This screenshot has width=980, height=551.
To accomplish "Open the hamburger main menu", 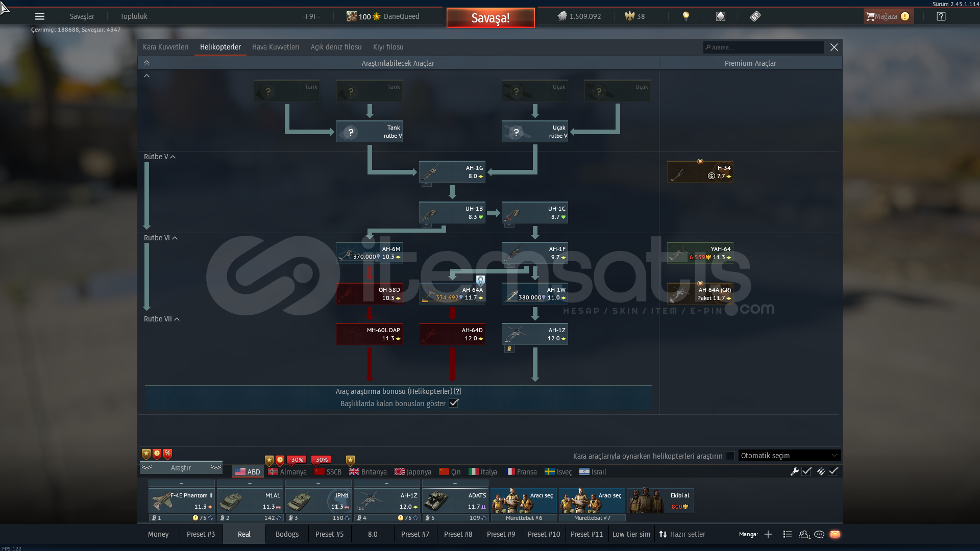I will (40, 16).
